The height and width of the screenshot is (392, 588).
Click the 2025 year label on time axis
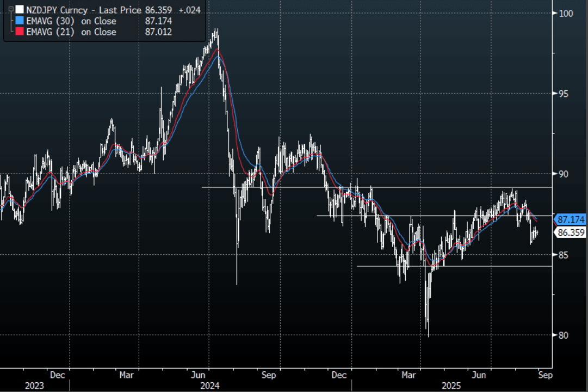coord(451,385)
